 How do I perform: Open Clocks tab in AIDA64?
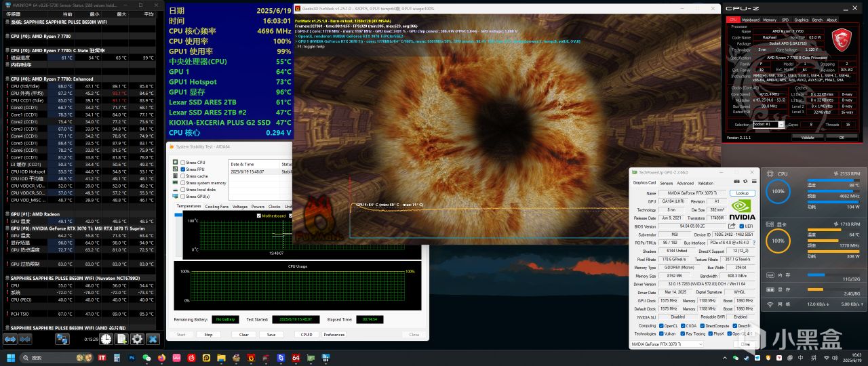click(x=274, y=206)
